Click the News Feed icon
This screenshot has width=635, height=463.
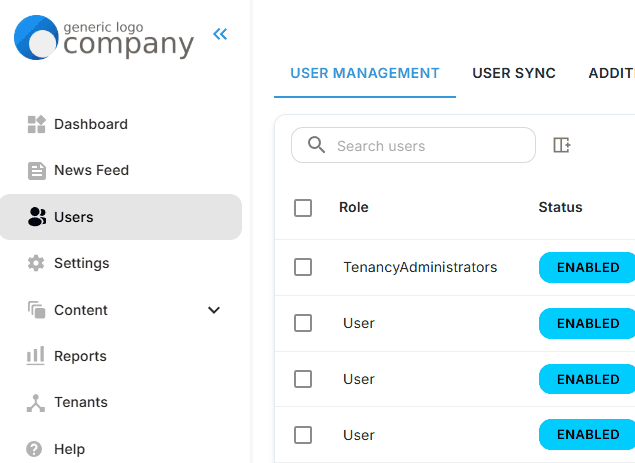point(36,171)
